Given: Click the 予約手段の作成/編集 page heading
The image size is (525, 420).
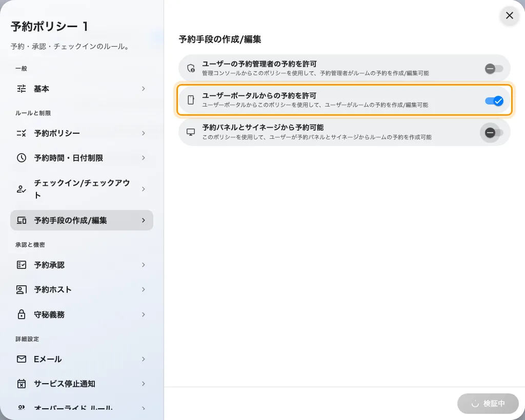Looking at the screenshot, I should coord(220,39).
